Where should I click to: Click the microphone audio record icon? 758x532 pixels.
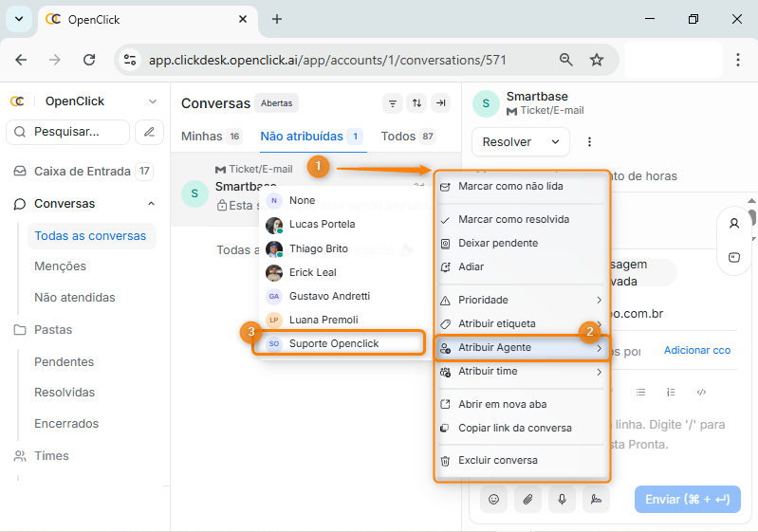click(562, 499)
